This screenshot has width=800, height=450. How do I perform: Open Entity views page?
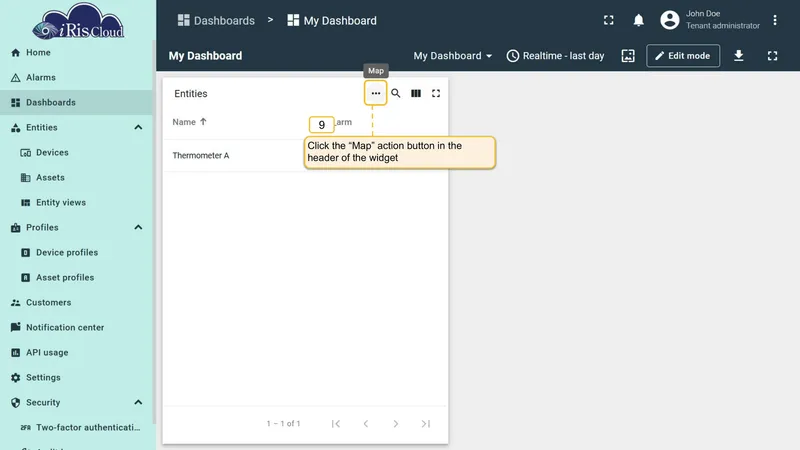tap(76, 203)
